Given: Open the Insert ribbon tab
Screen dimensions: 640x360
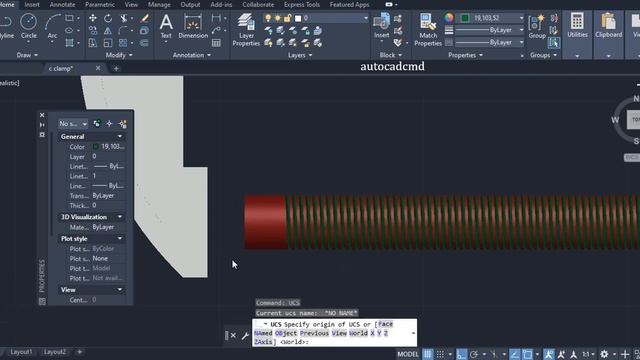Looking at the screenshot, I should point(32,4).
